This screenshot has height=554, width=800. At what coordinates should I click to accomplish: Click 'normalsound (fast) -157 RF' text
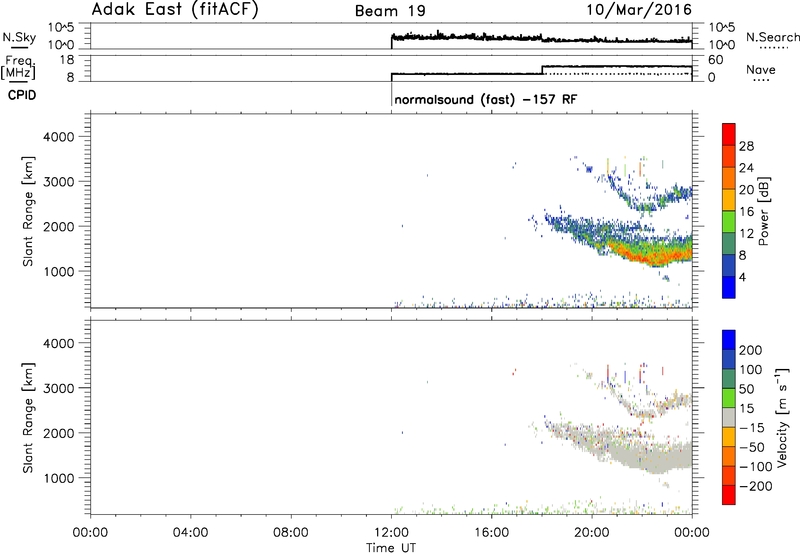click(x=486, y=99)
